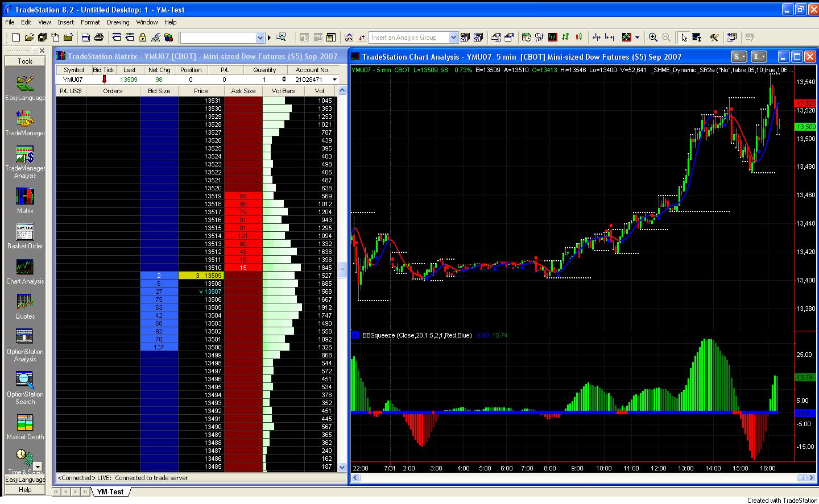Open the View menu

[44, 22]
